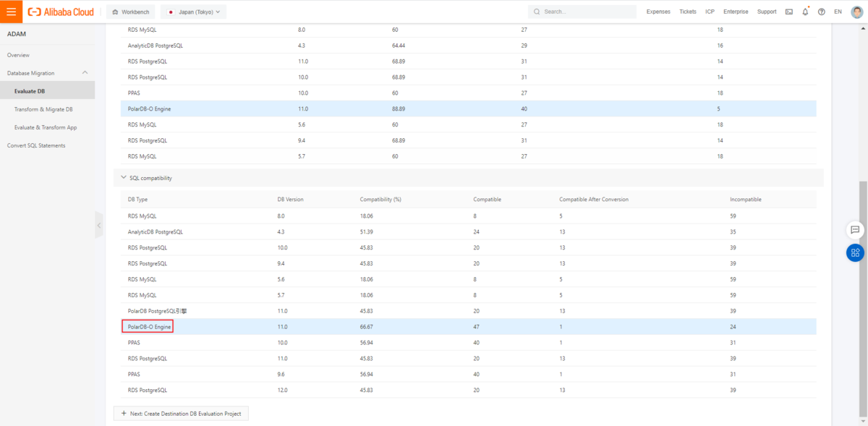Collapse the Database Migration menu

coord(85,73)
